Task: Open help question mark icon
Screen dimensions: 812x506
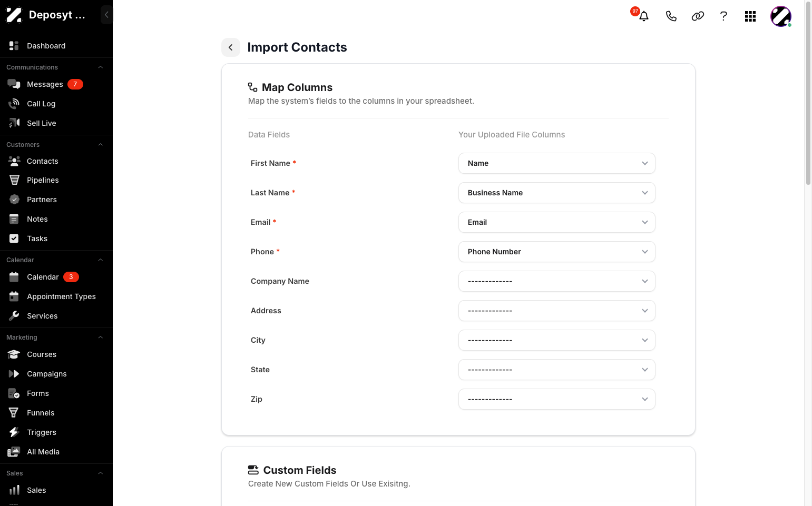Action: (x=723, y=16)
